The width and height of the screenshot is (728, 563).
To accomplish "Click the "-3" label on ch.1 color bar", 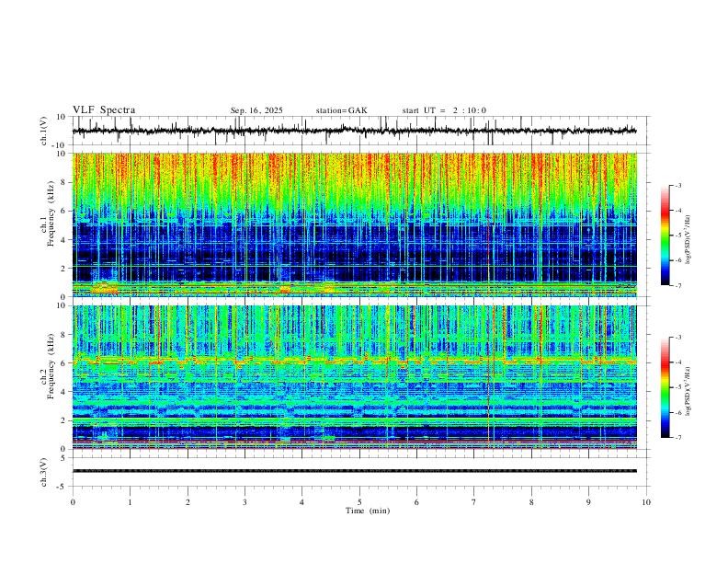I will click(677, 185).
